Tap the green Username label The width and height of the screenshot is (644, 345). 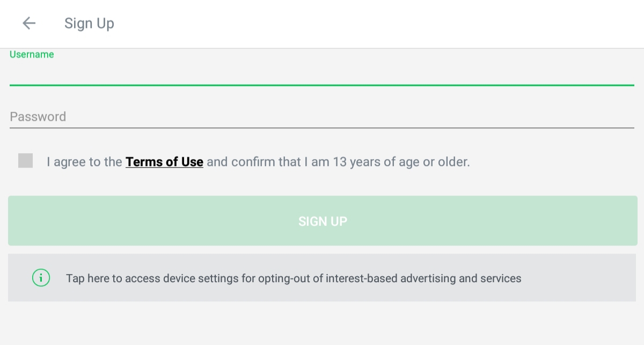(32, 54)
